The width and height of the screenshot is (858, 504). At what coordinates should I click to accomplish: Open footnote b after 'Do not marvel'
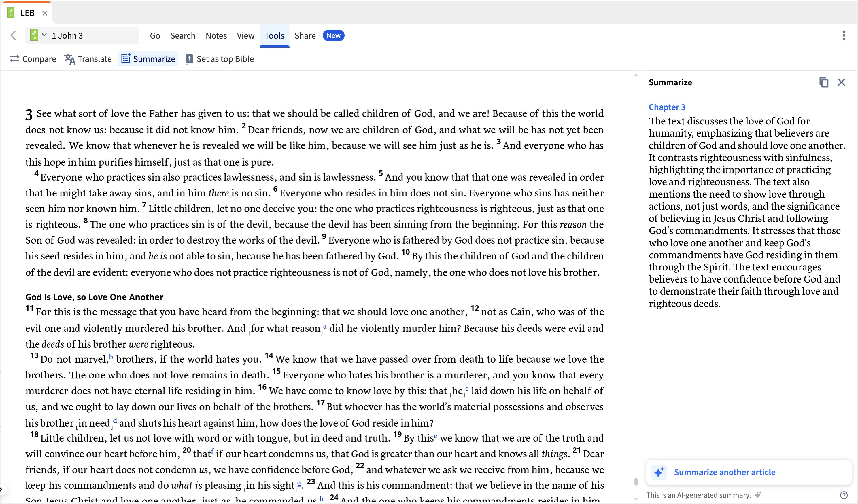pos(111,357)
